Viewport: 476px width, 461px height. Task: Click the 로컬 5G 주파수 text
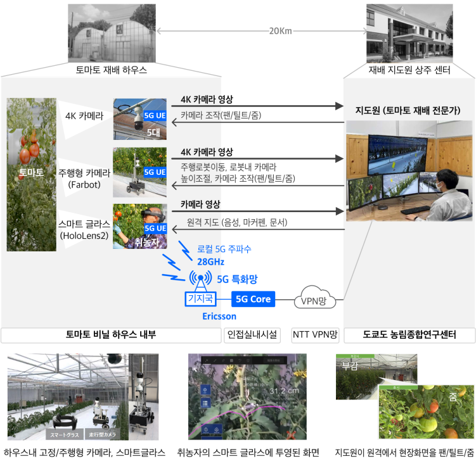coord(224,249)
